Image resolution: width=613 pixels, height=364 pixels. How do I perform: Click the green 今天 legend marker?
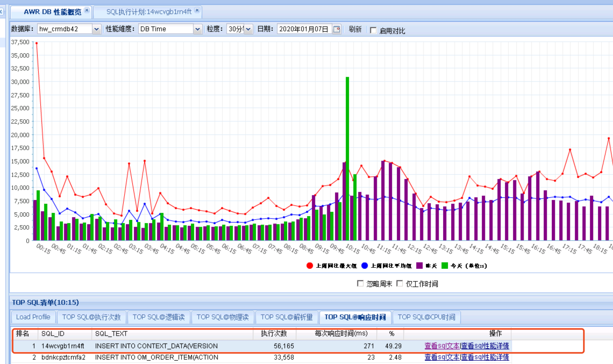[x=445, y=266]
